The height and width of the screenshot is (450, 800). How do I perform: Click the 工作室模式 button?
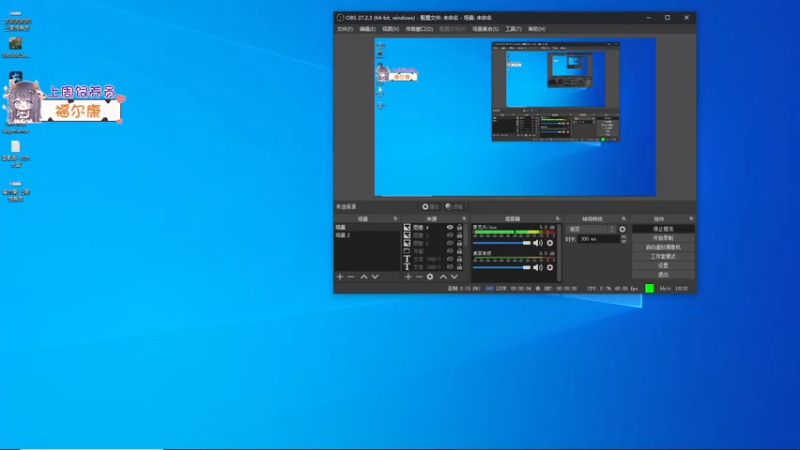point(663,257)
